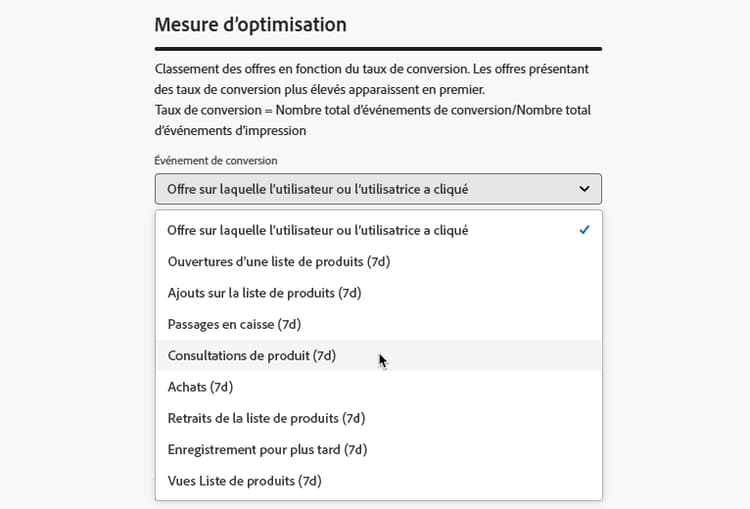Choose Ouvertures d'une liste de produits (7d)
750x509 pixels.
click(x=378, y=262)
